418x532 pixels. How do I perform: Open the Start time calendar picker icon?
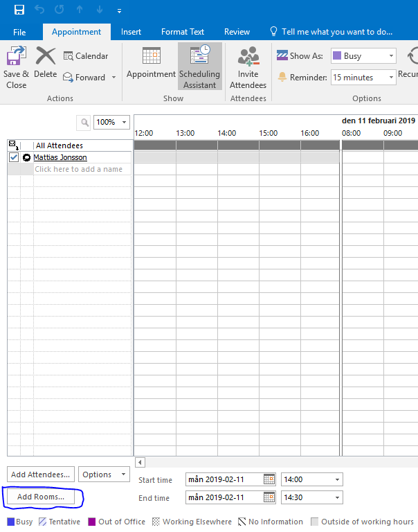269,479
